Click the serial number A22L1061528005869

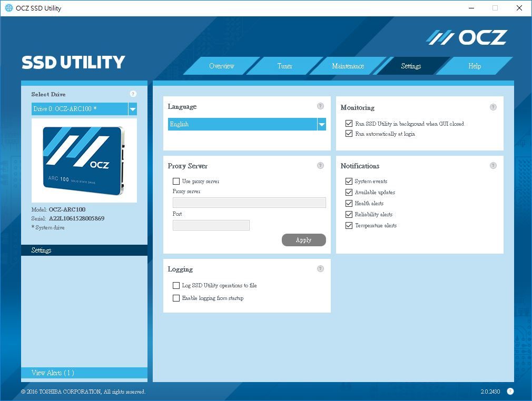[77, 218]
